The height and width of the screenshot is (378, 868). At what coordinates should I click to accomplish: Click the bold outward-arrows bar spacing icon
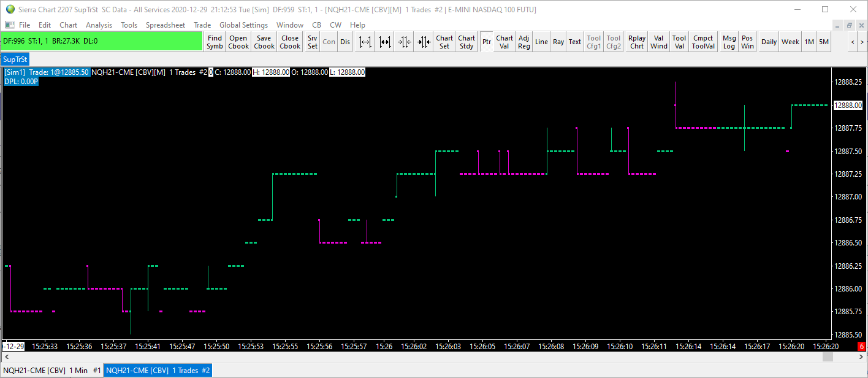click(x=385, y=42)
